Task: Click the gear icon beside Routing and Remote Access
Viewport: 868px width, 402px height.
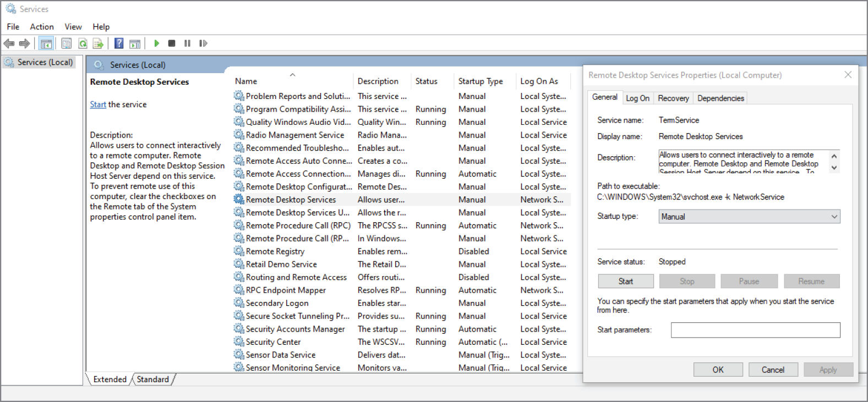Action: tap(238, 277)
